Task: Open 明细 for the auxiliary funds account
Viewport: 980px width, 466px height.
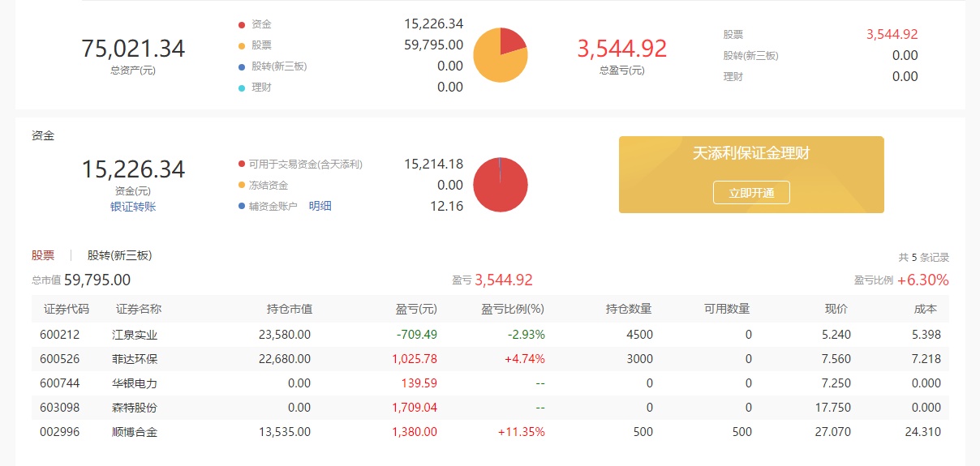Action: coord(320,206)
